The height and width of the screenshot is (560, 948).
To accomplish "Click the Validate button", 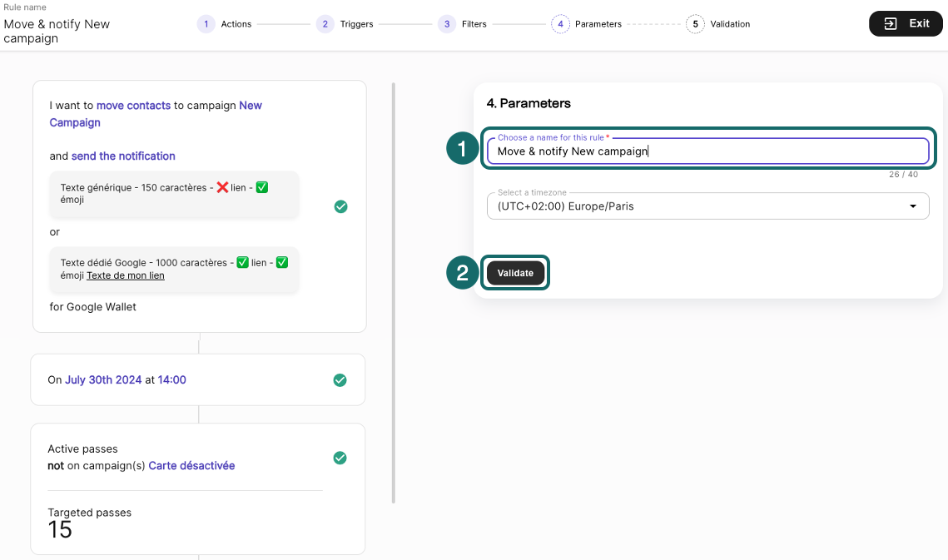I will pos(515,272).
